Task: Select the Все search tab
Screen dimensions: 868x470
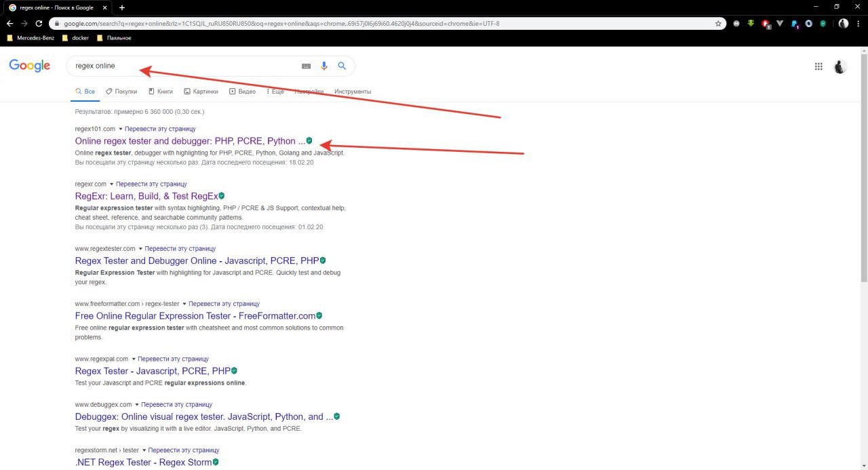Action: (85, 92)
